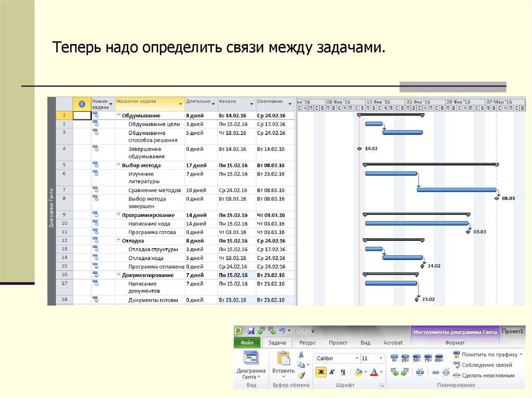The image size is (532, 398).
Task: Mark task 100% complete
Action: tap(438, 359)
